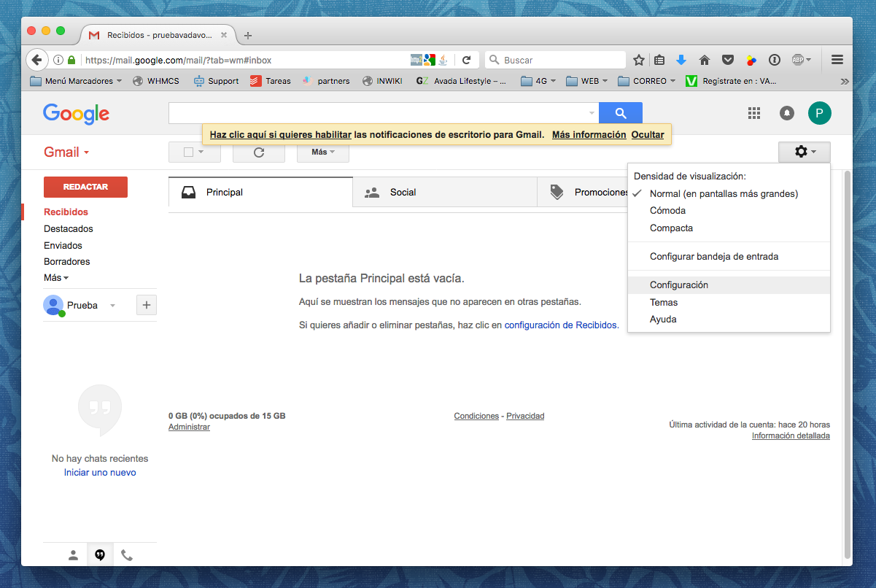Image resolution: width=876 pixels, height=588 pixels.
Task: Open the settings gear menu
Action: click(805, 152)
